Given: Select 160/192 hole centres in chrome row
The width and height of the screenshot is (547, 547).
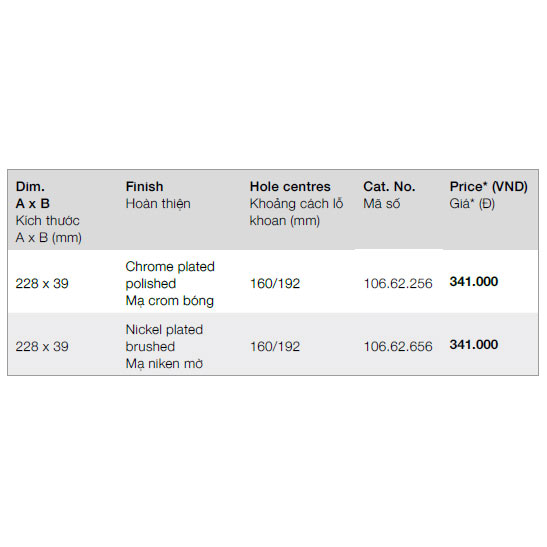Looking at the screenshot, I should (x=275, y=284).
